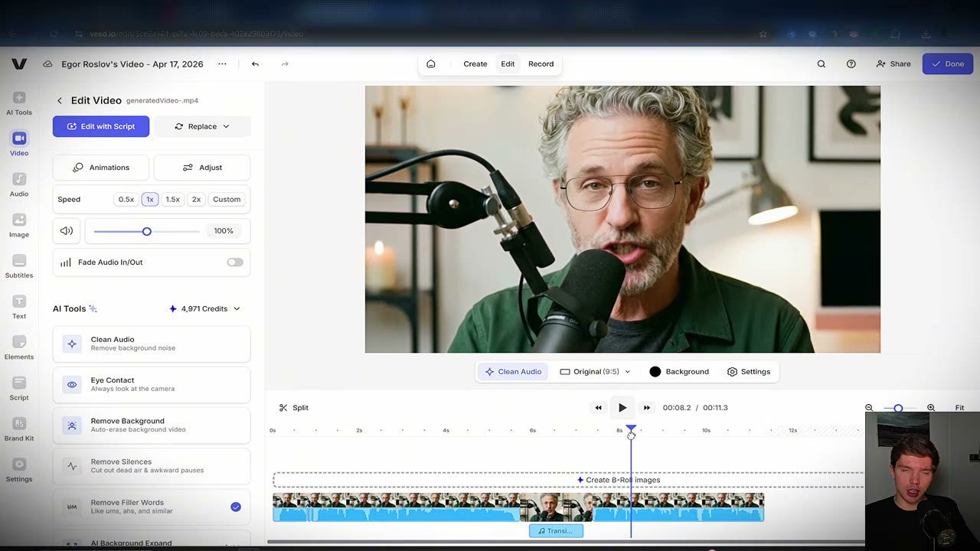This screenshot has width=980, height=551.
Task: Open Audio panel in left sidebar
Action: [19, 184]
